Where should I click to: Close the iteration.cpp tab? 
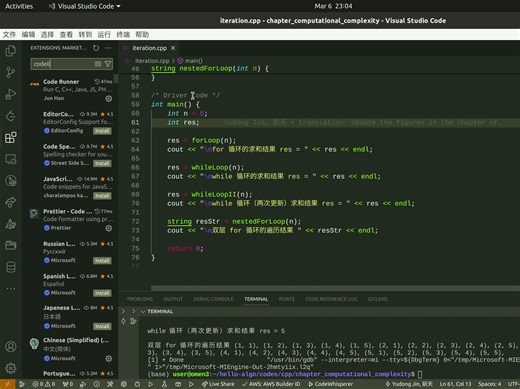[173, 48]
